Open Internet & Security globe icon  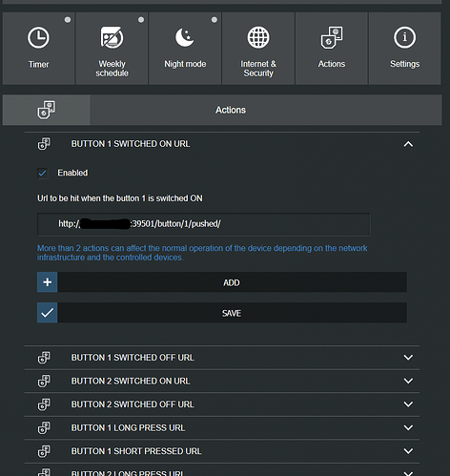[258, 37]
